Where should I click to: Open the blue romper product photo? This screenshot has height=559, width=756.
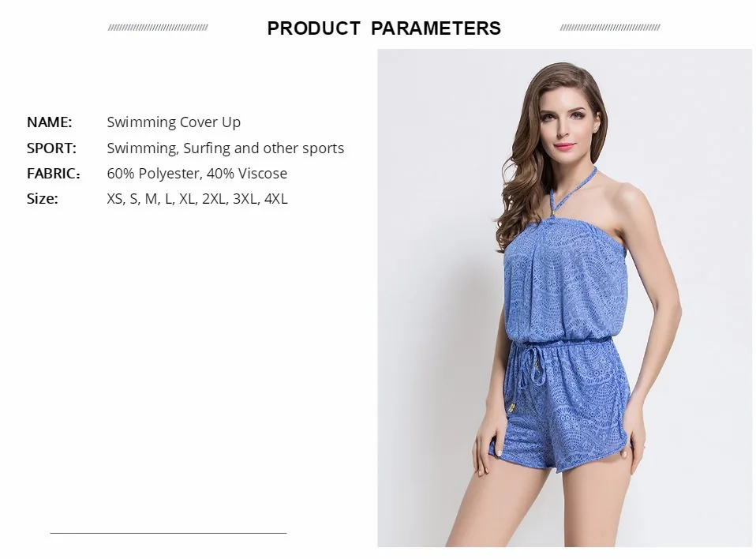564,298
